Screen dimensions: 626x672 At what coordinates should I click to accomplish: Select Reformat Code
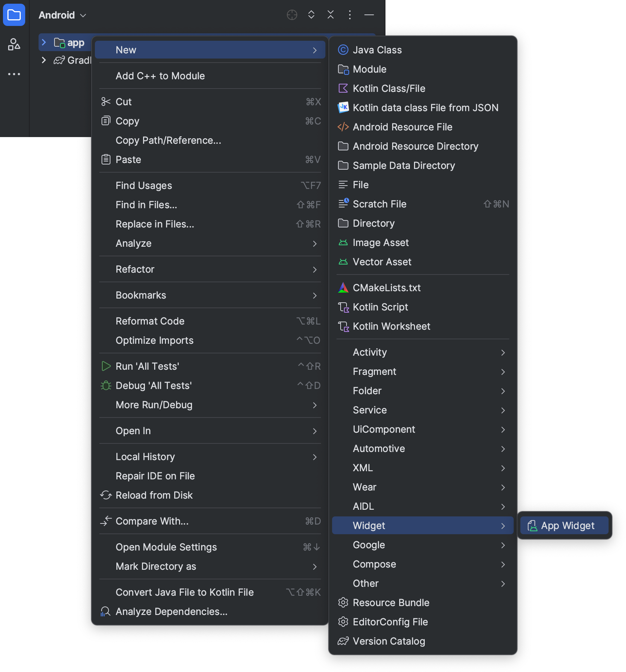(x=210, y=321)
